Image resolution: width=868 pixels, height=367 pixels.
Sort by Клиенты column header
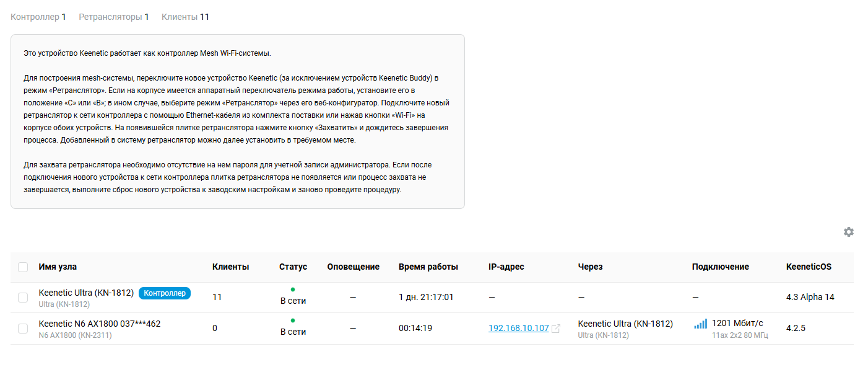[230, 267]
